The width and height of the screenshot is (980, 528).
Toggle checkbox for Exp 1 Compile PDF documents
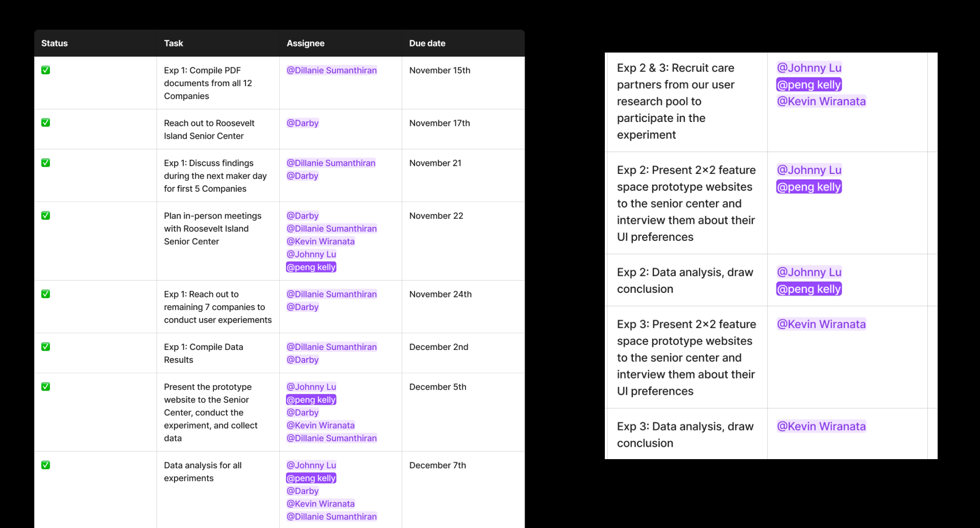coord(45,70)
